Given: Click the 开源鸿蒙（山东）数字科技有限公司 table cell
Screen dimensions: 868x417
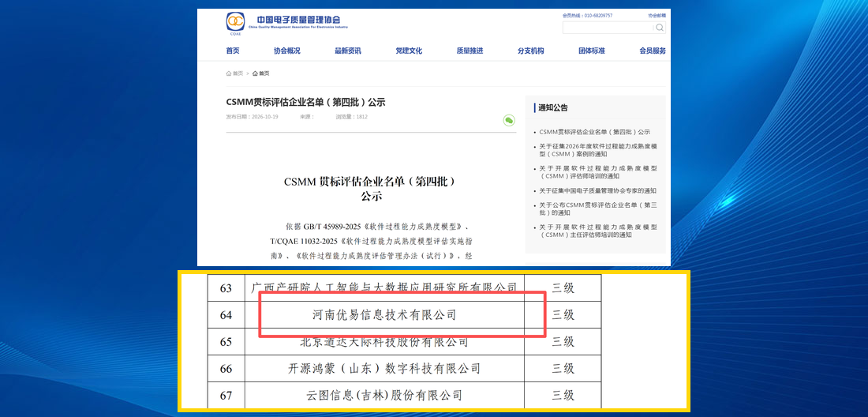Looking at the screenshot, I should tap(384, 368).
